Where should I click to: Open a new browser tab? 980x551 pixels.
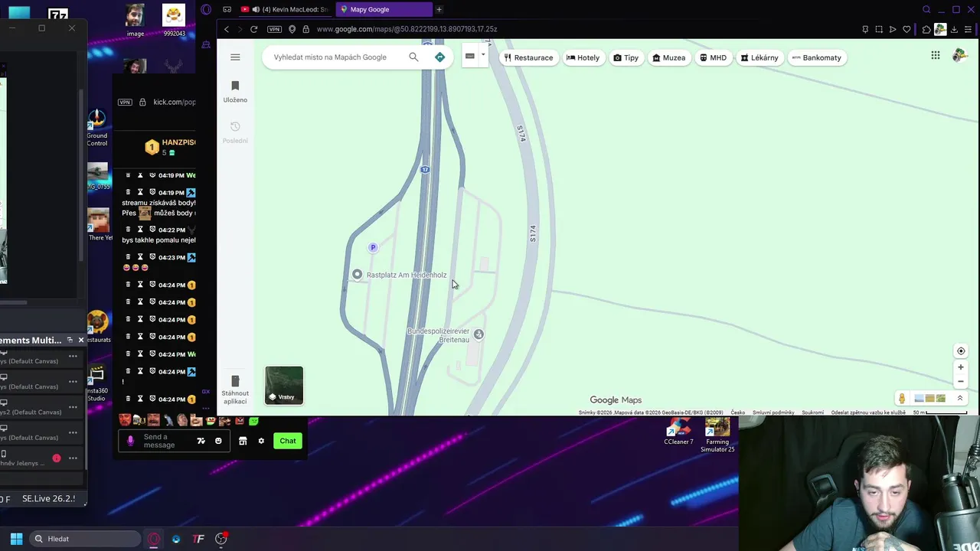click(439, 9)
